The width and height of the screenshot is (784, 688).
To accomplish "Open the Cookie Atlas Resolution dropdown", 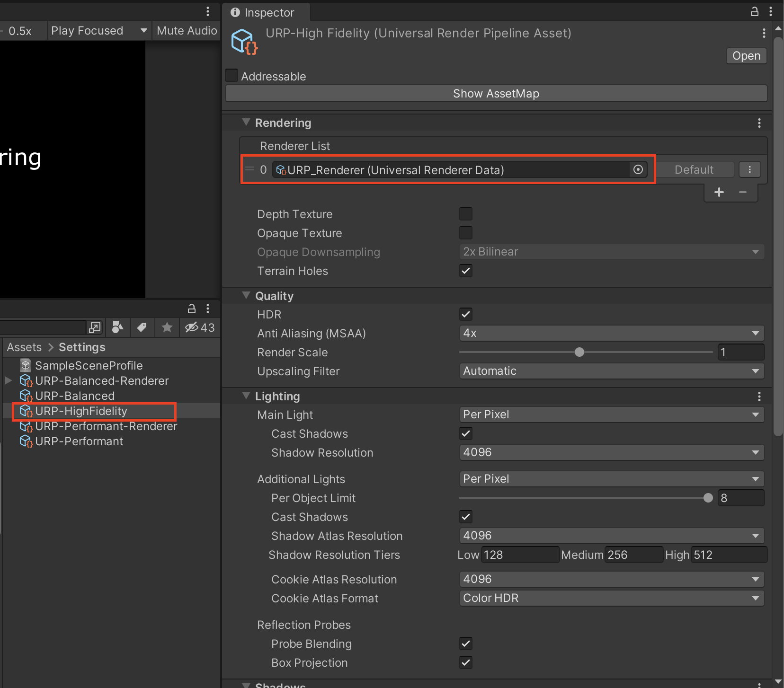I will pyautogui.click(x=612, y=579).
